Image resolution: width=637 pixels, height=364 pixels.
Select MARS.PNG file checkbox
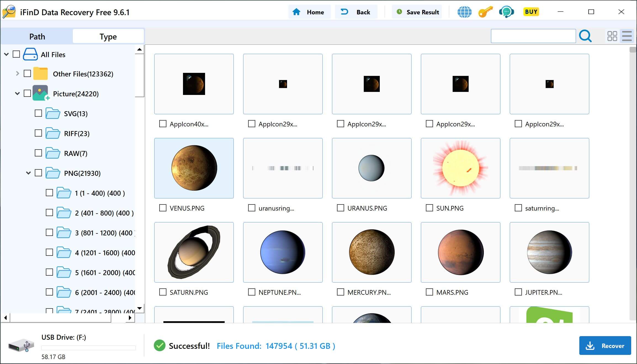point(429,292)
